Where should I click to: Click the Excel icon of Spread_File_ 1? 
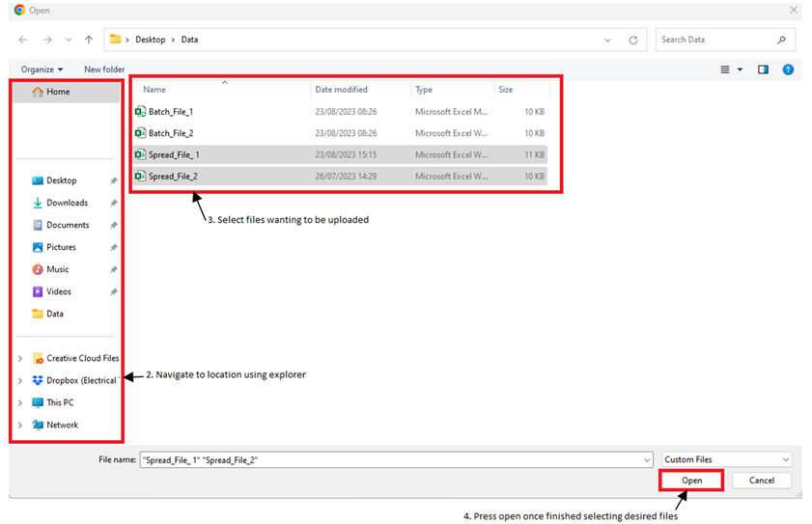point(140,154)
